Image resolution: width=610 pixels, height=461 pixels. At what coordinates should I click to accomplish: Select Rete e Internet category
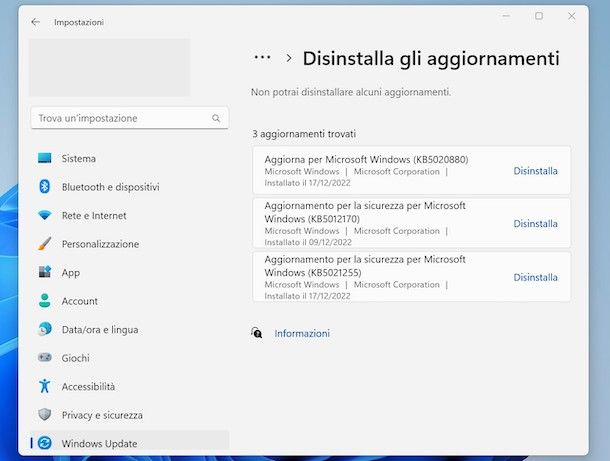click(130, 215)
